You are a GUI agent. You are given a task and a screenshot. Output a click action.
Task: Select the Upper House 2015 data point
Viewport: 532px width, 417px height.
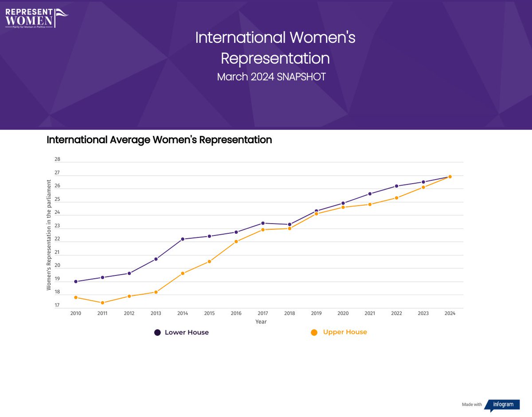point(209,261)
